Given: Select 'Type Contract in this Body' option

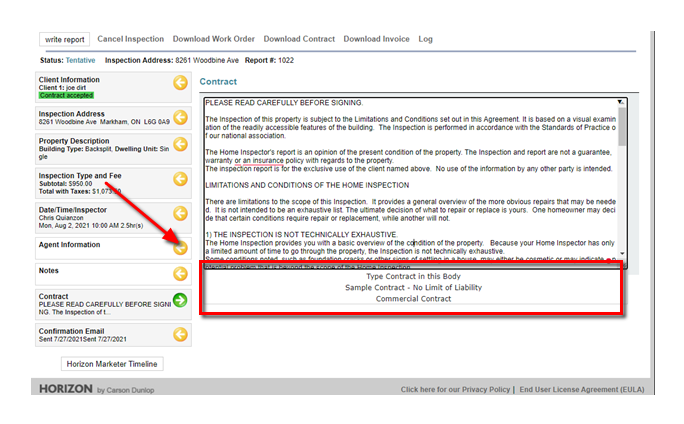Looking at the screenshot, I should [x=412, y=277].
